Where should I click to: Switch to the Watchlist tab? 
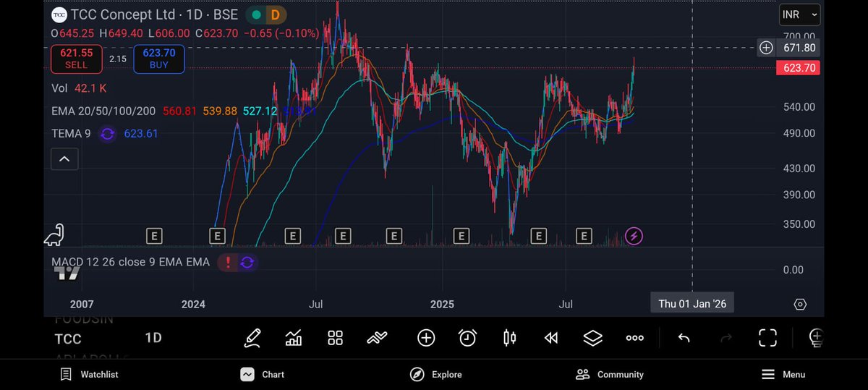[90, 374]
